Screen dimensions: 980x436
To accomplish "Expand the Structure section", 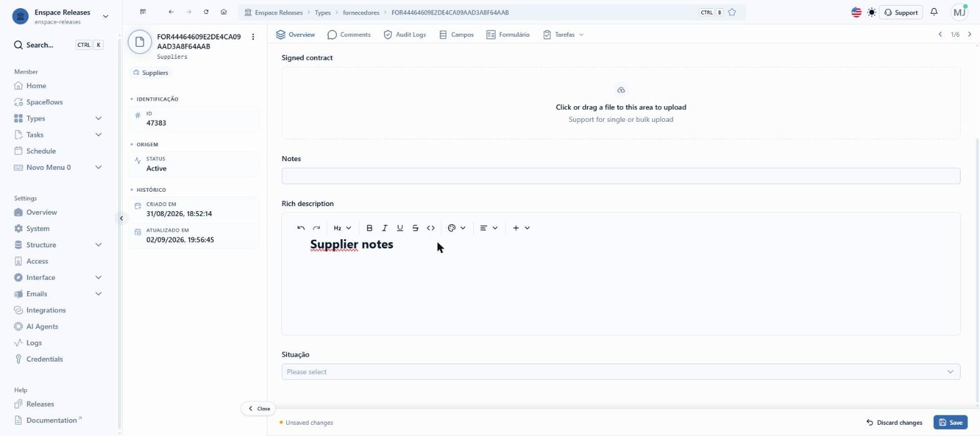I will tap(58, 245).
